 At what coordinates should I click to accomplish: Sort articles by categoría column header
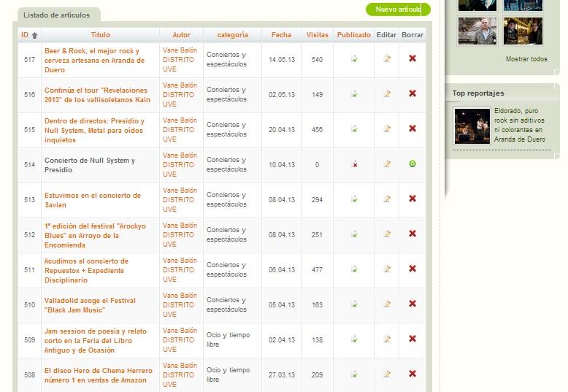(233, 35)
